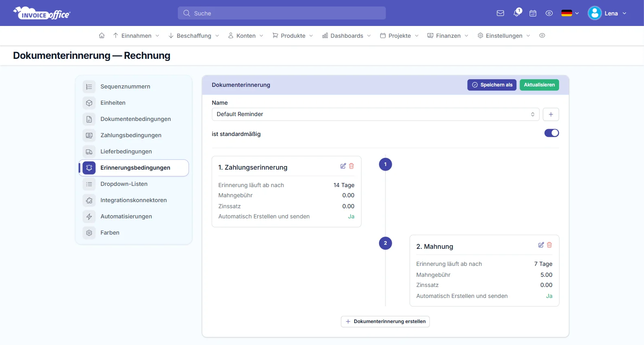Viewport: 644px width, 345px height.
Task: Open the calendar icon in header
Action: coord(533,13)
